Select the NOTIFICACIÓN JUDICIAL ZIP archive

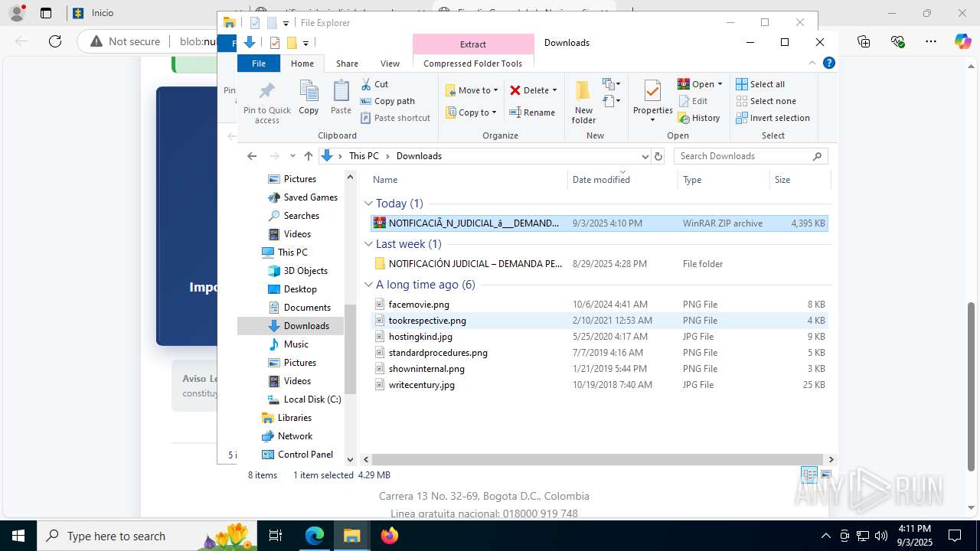(x=599, y=223)
